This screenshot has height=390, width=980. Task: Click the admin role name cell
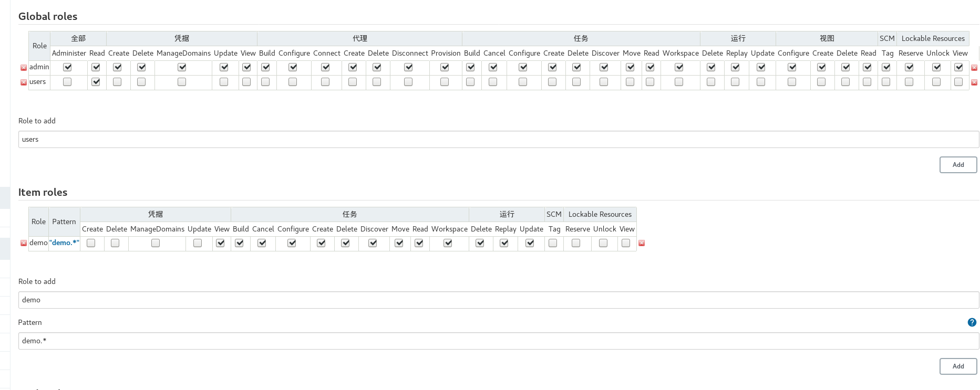pos(39,67)
